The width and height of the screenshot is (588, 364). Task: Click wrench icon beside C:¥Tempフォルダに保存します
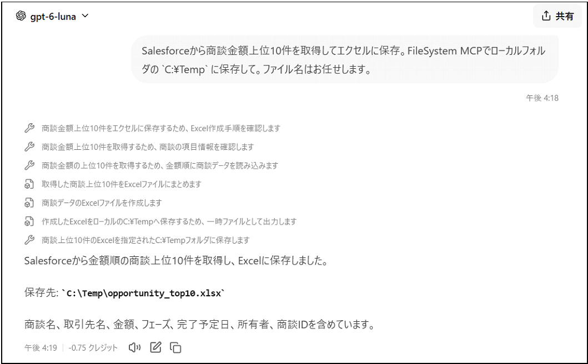[29, 240]
